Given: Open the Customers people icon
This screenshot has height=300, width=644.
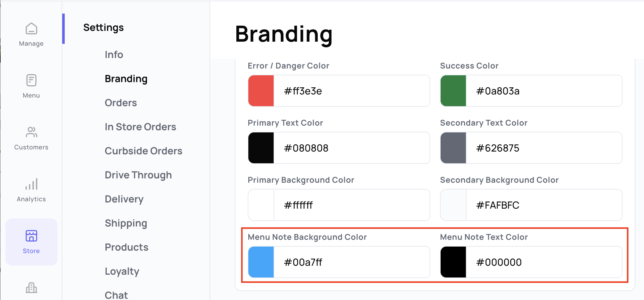Looking at the screenshot, I should (31, 132).
